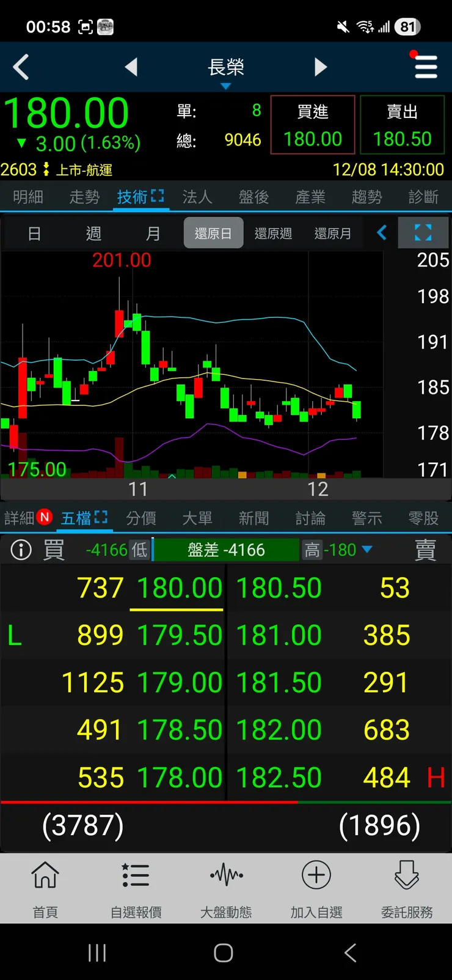Open the 高 -180 dropdown arrow
452x980 pixels.
click(x=367, y=550)
